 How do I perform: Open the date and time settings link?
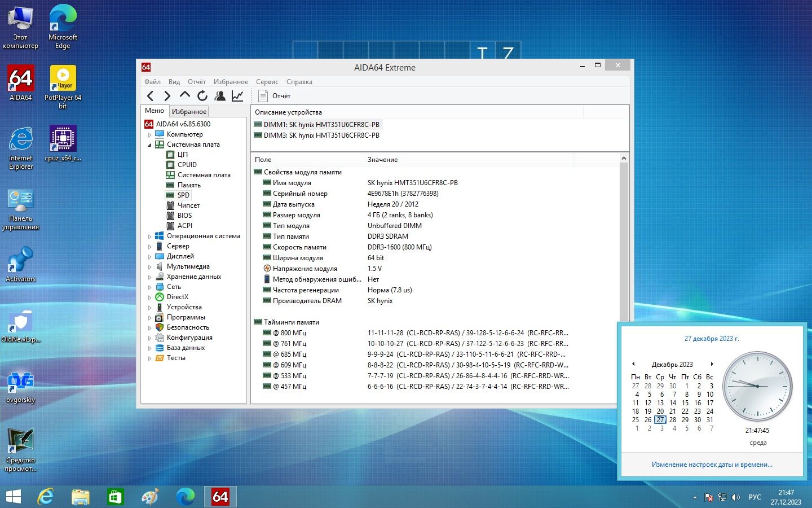pos(712,465)
